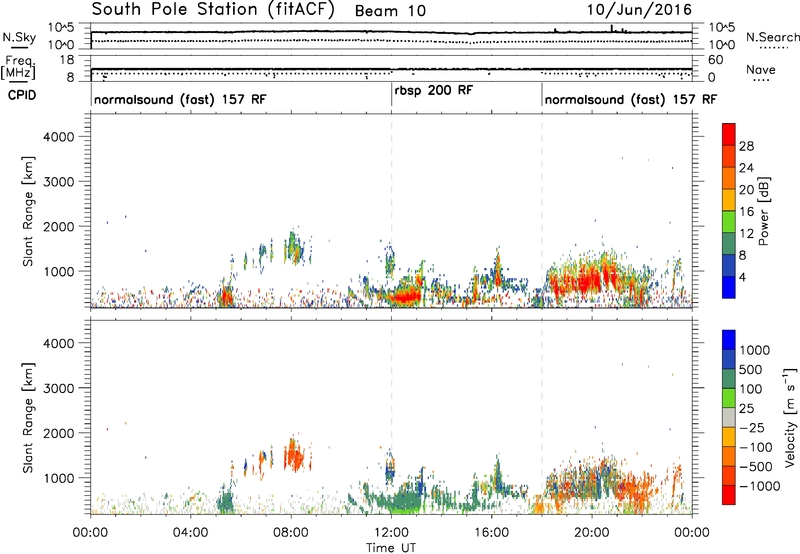Click the '3000' tick in the velocity panel
This screenshot has width=800, height=554.
click(x=59, y=388)
